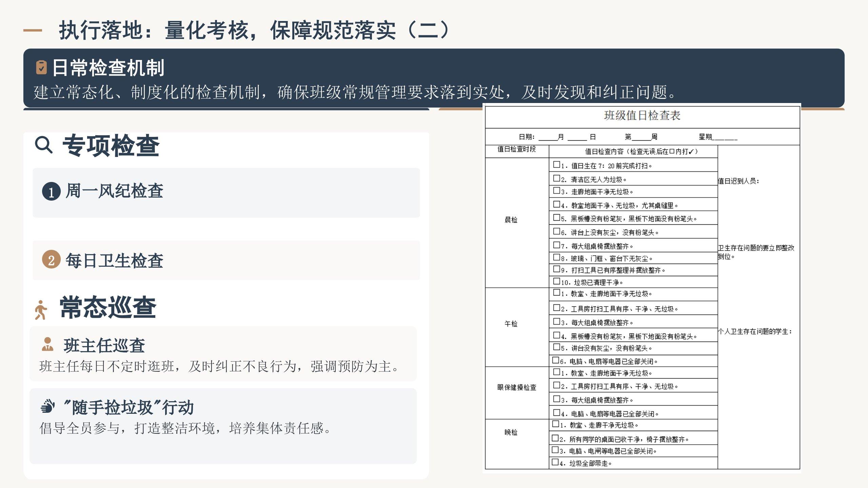
Task: Click the hand icon before 随手捡垃圾
Action: [47, 406]
